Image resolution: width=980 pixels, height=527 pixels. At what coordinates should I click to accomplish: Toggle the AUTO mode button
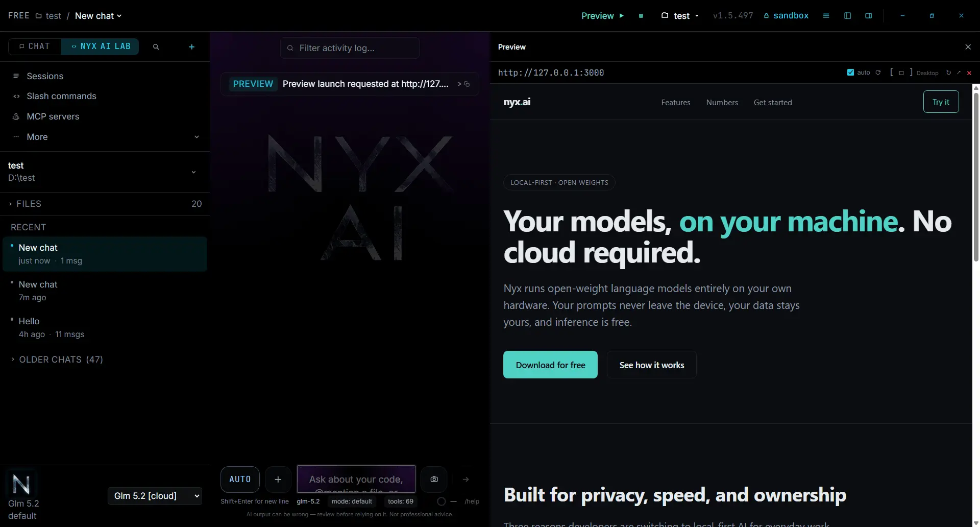click(x=240, y=480)
